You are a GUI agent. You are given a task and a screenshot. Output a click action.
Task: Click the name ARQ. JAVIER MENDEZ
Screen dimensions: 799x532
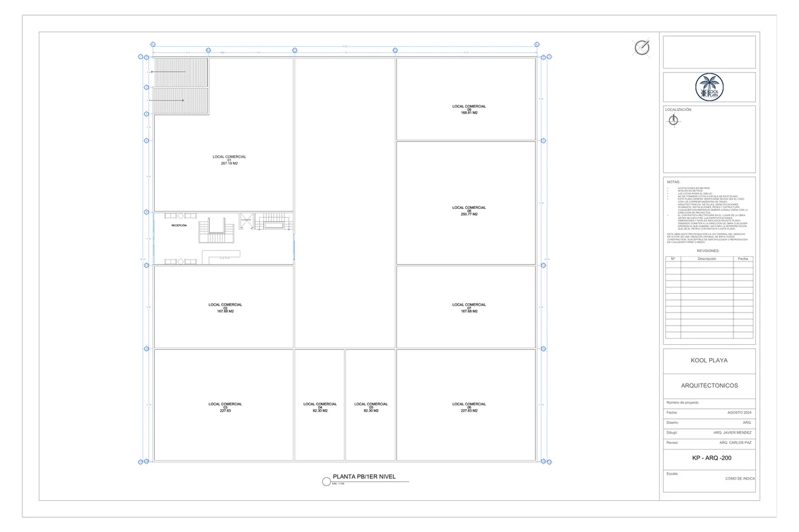732,432
